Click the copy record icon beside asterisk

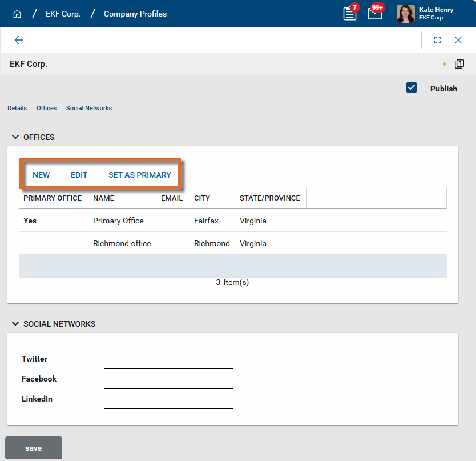(x=459, y=64)
